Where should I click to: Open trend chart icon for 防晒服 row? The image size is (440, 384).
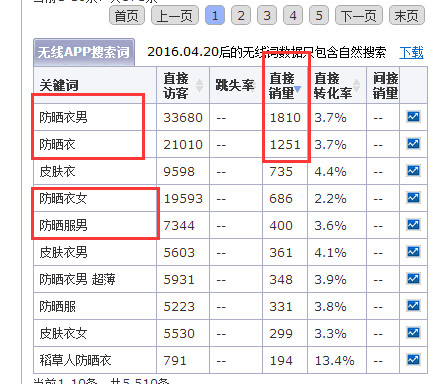click(413, 306)
